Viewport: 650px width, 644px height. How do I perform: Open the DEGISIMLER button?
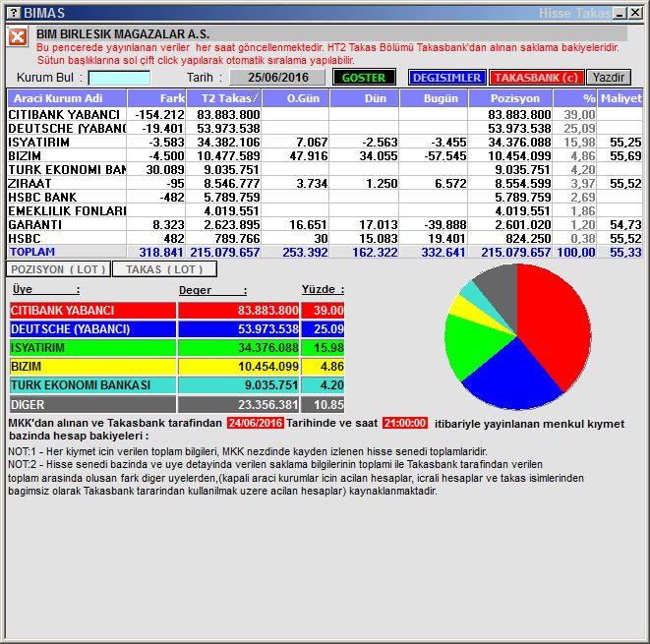pos(446,78)
